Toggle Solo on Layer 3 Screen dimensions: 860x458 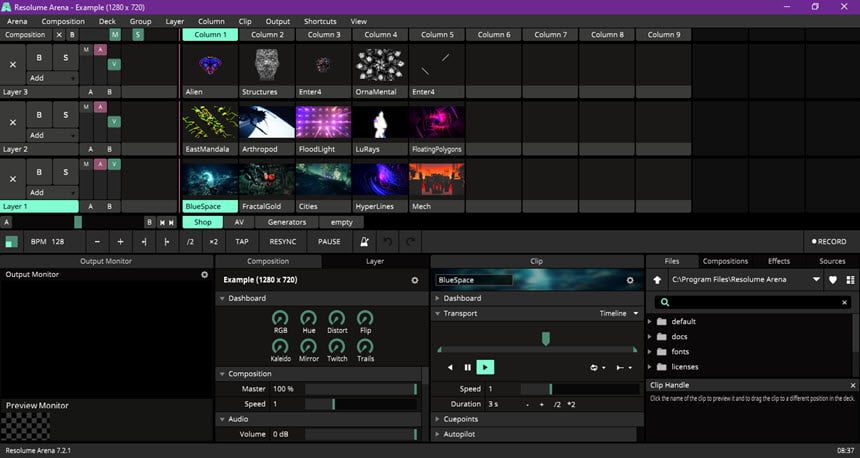pos(66,58)
